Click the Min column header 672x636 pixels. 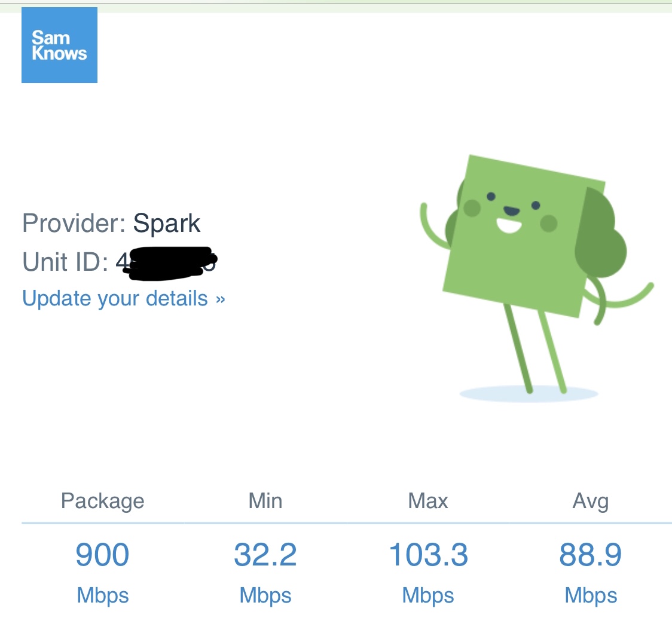click(265, 500)
